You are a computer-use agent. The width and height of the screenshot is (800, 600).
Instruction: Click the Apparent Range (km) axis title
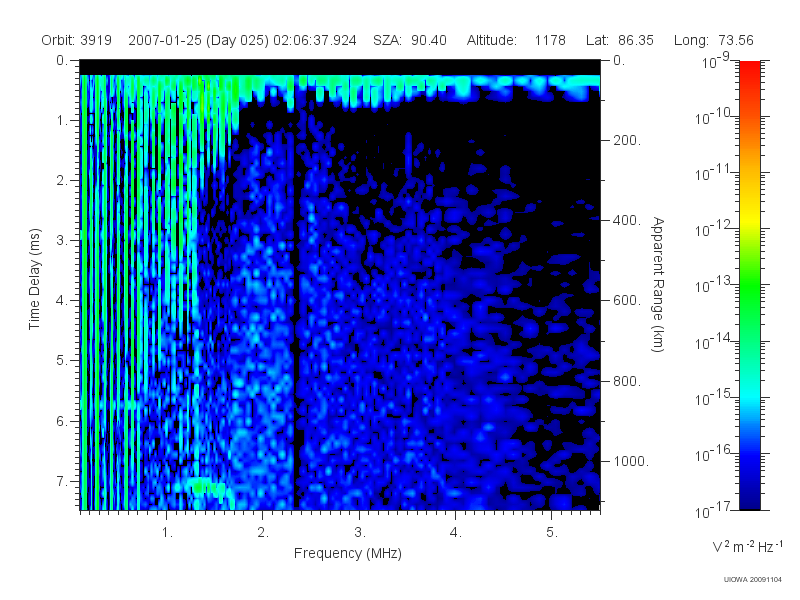[658, 284]
